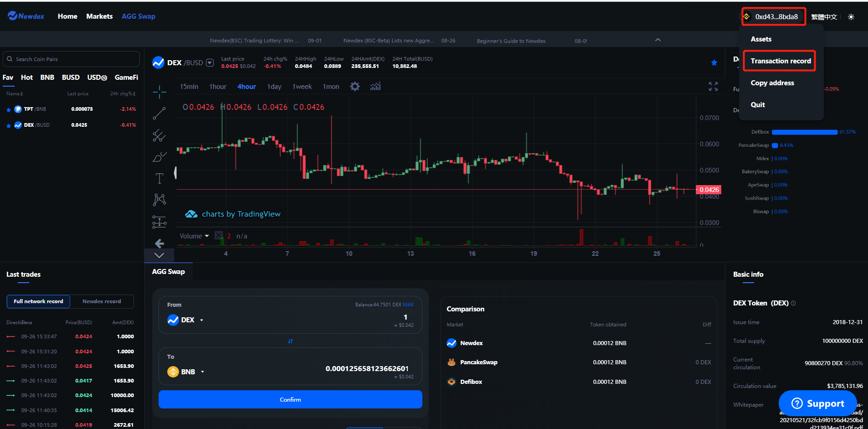The width and height of the screenshot is (868, 429).
Task: Sort pair list by Name
Action: (15, 93)
